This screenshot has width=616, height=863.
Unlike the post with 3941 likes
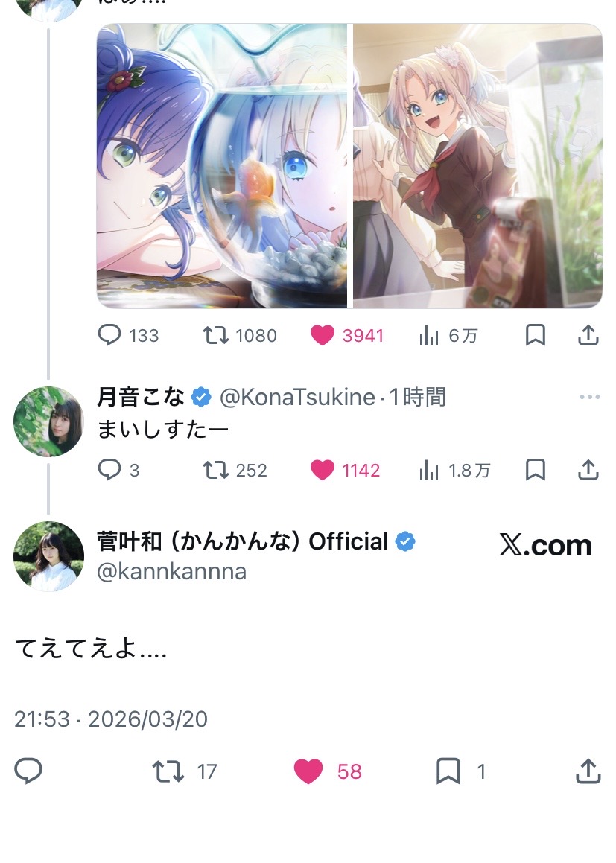pyautogui.click(x=323, y=336)
